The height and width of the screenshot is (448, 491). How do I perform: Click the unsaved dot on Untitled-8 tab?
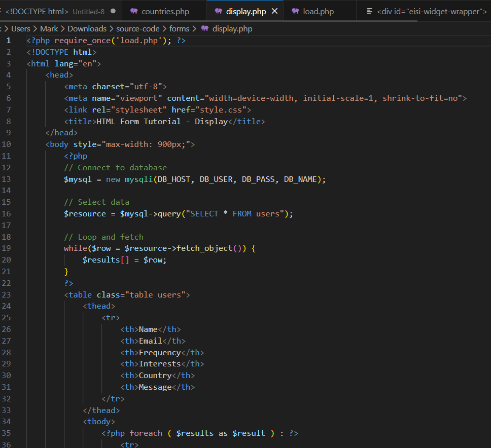coord(113,11)
